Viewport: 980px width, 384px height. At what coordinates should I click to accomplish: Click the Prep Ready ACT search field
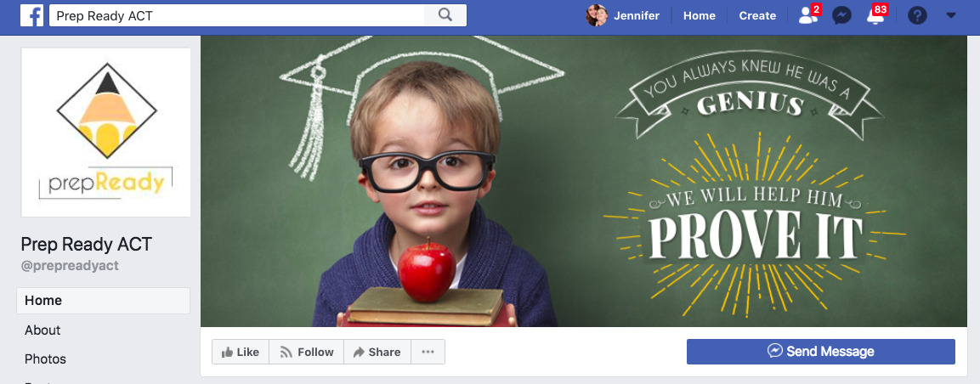coord(237,15)
